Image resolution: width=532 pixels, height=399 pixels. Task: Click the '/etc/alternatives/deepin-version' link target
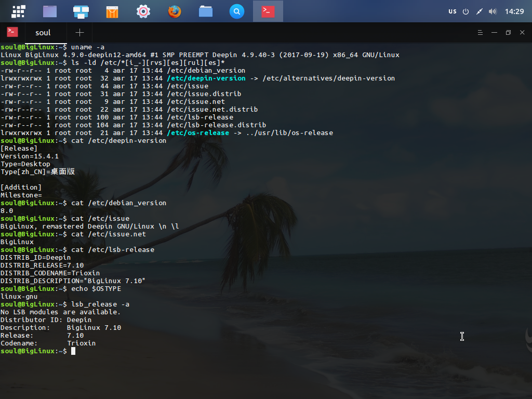pos(329,78)
